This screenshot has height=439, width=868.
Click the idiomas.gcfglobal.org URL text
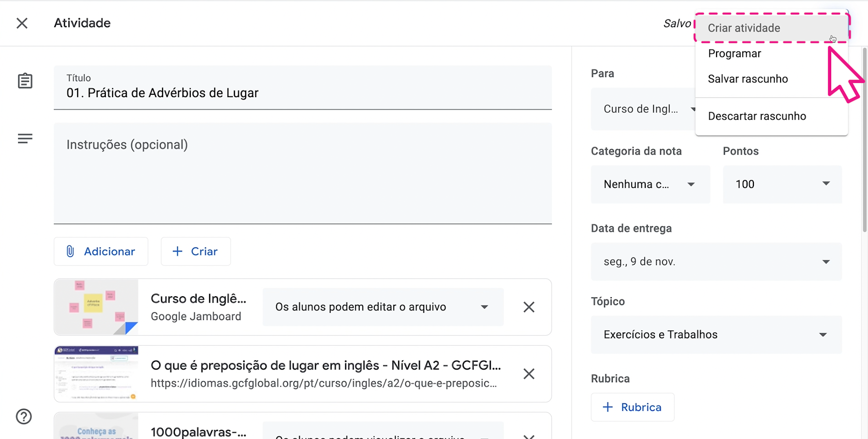[x=324, y=383]
